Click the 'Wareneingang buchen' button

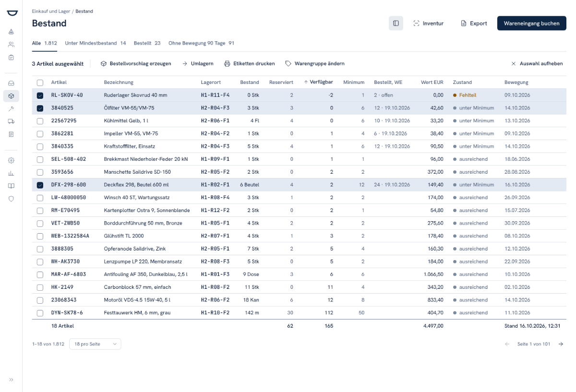pyautogui.click(x=532, y=23)
